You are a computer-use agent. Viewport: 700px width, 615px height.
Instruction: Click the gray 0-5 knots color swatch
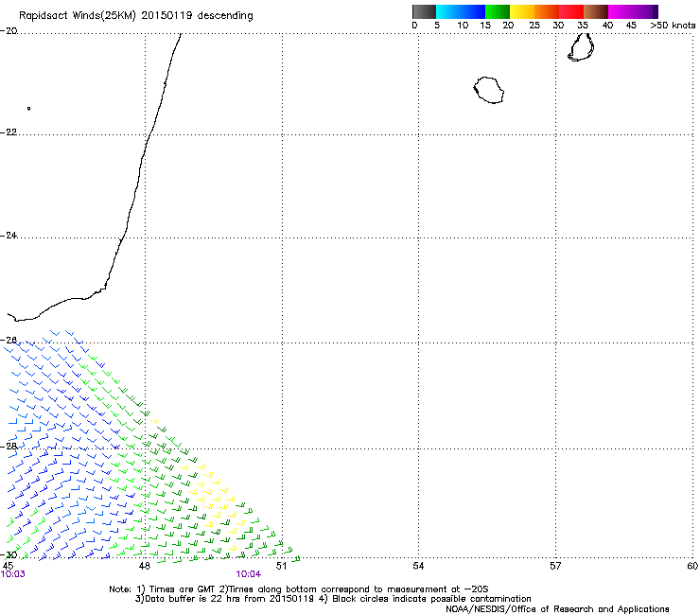coord(424,11)
